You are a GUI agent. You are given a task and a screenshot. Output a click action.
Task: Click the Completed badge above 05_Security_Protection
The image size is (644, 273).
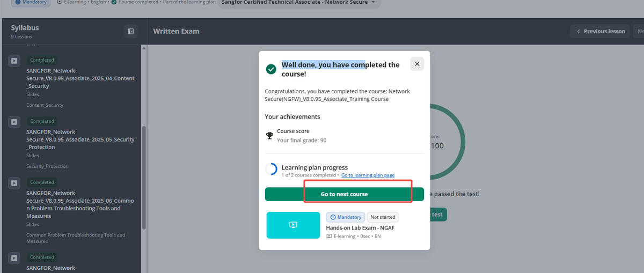tap(42, 121)
